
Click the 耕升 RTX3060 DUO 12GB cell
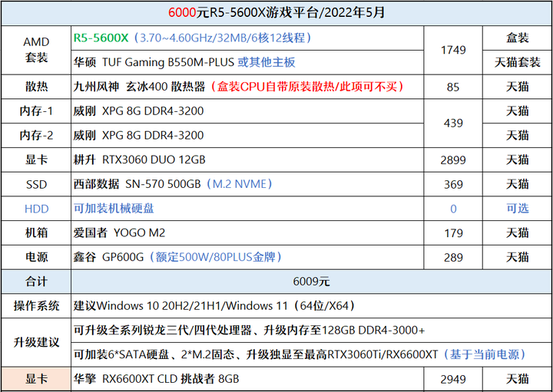tap(247, 160)
